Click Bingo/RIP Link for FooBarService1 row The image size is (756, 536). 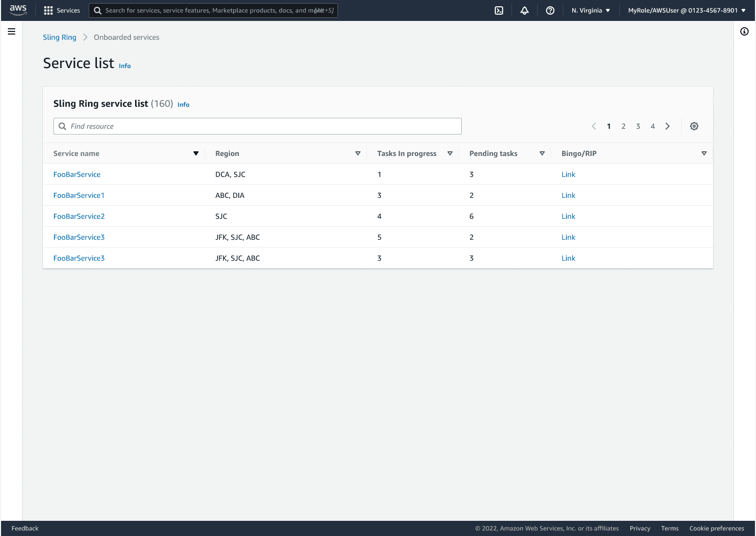(569, 195)
